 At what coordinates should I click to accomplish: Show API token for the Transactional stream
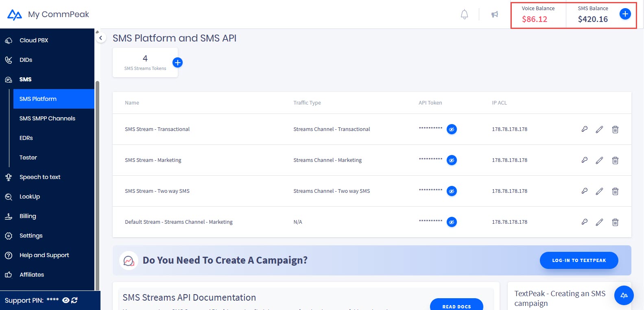(452, 129)
